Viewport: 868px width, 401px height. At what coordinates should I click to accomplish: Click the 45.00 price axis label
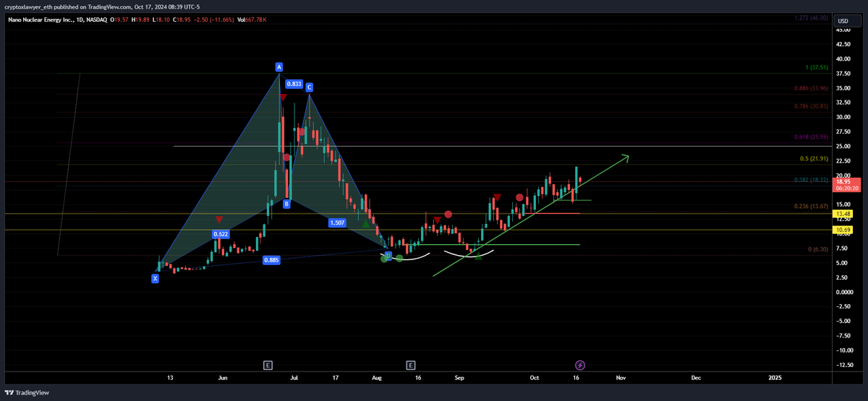(x=843, y=30)
